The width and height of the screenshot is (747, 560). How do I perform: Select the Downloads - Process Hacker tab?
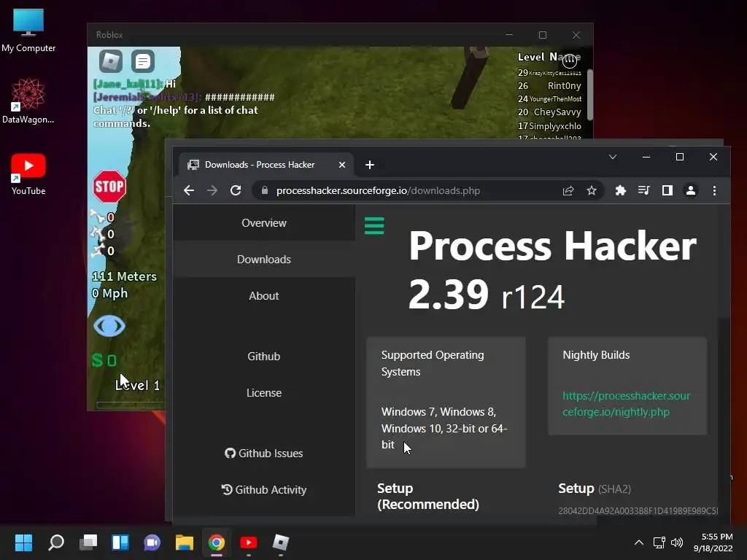click(x=266, y=165)
